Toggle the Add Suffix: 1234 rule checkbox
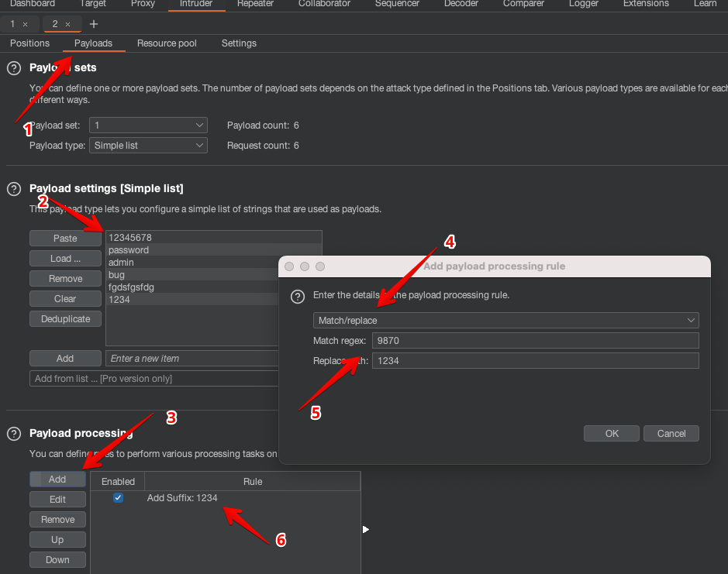The image size is (728, 574). [x=118, y=498]
